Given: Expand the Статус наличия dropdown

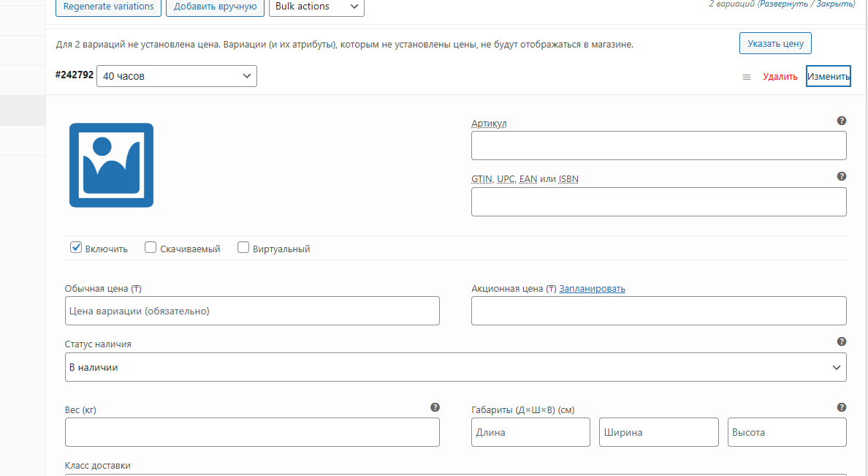Looking at the screenshot, I should (x=455, y=367).
